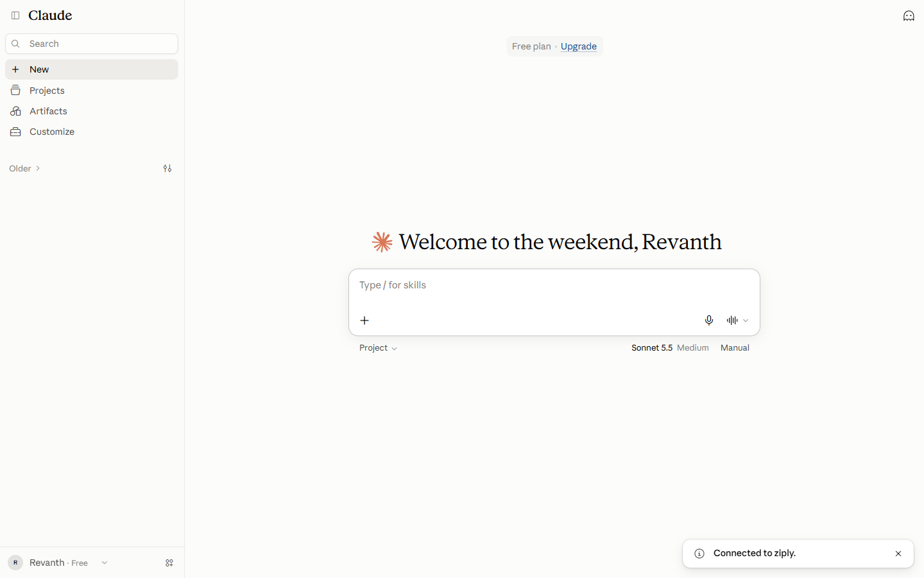The image size is (924, 578).
Task: Open Projects in the sidebar
Action: pos(92,91)
